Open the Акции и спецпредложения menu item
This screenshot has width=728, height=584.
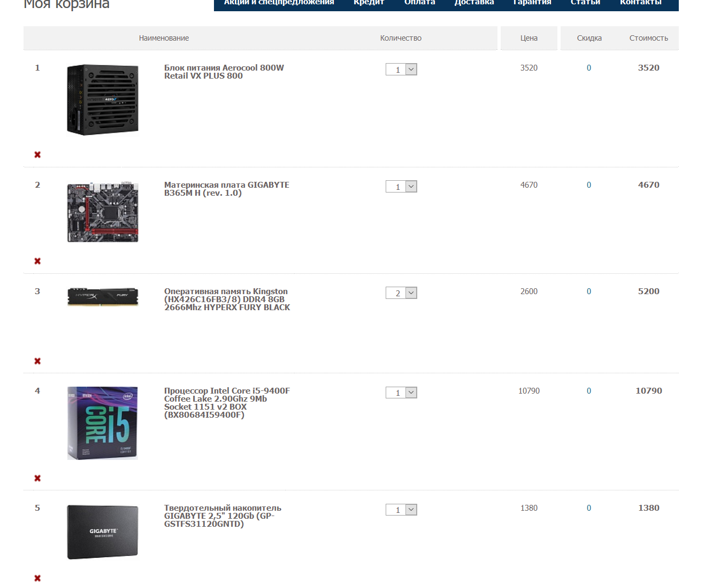tap(279, 3)
